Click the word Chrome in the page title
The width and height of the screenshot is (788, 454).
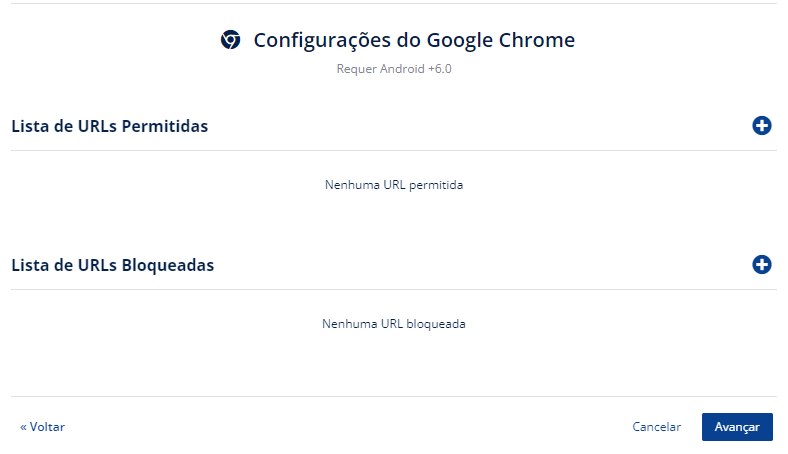point(536,40)
